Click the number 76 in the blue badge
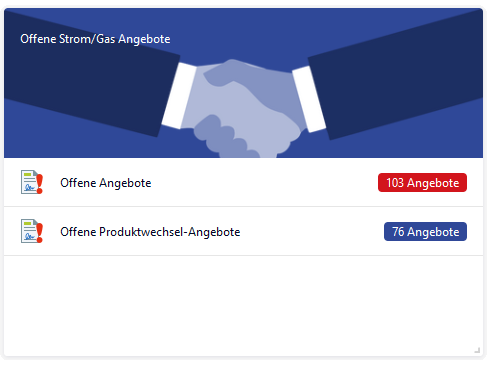The height and width of the screenshot is (365, 489). 398,232
